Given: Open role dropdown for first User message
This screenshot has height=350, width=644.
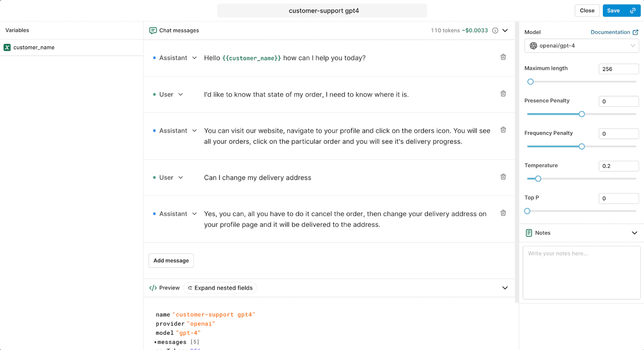Looking at the screenshot, I should pos(181,94).
